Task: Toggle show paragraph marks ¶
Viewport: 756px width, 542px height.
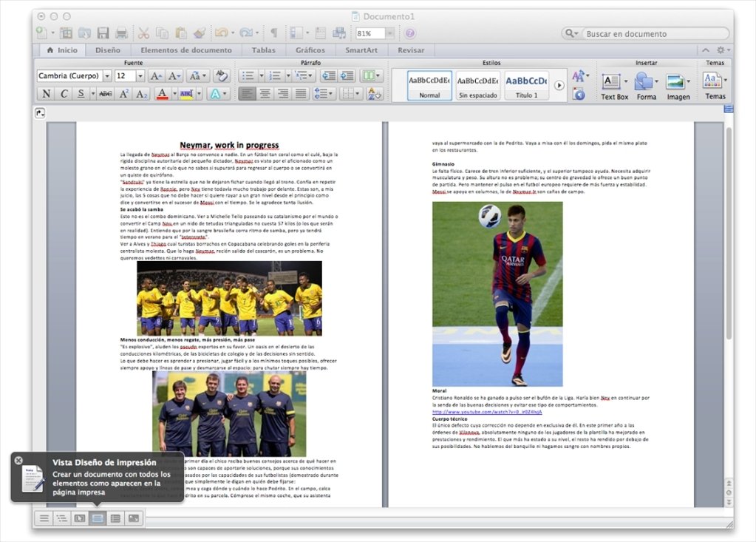Action: click(274, 33)
